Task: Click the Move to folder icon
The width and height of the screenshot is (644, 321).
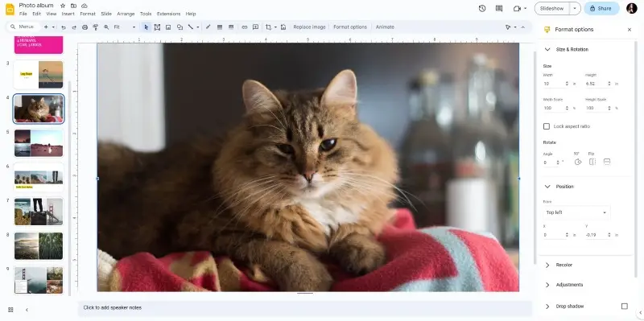Action: click(73, 6)
